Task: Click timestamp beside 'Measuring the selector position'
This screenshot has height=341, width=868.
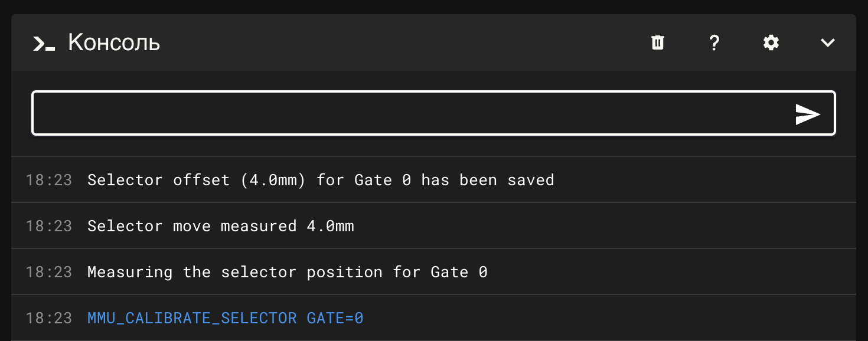Action: [49, 272]
